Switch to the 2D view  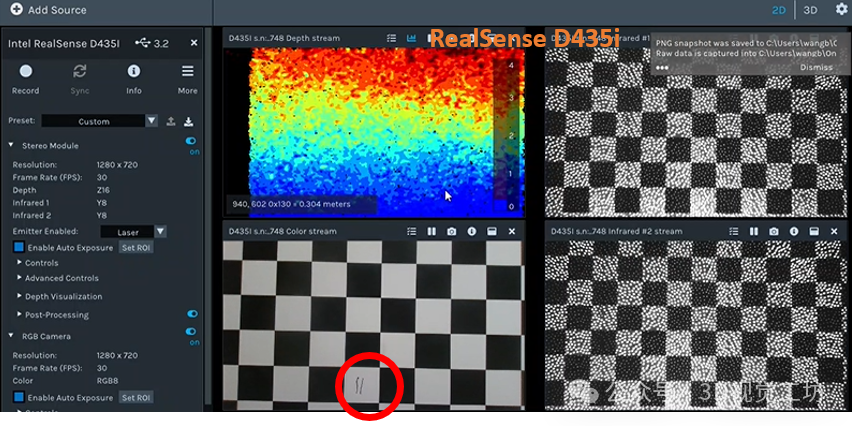point(779,10)
